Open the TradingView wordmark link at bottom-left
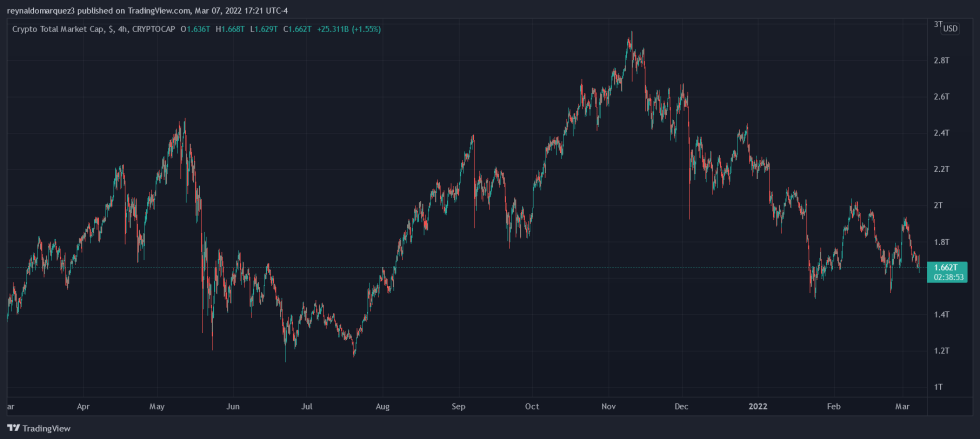The width and height of the screenshot is (980, 439). [x=47, y=428]
